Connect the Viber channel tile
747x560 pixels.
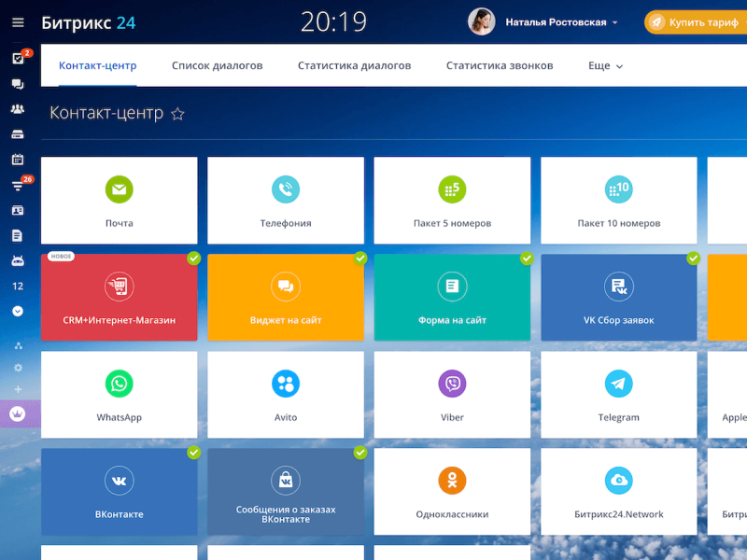[x=452, y=395]
